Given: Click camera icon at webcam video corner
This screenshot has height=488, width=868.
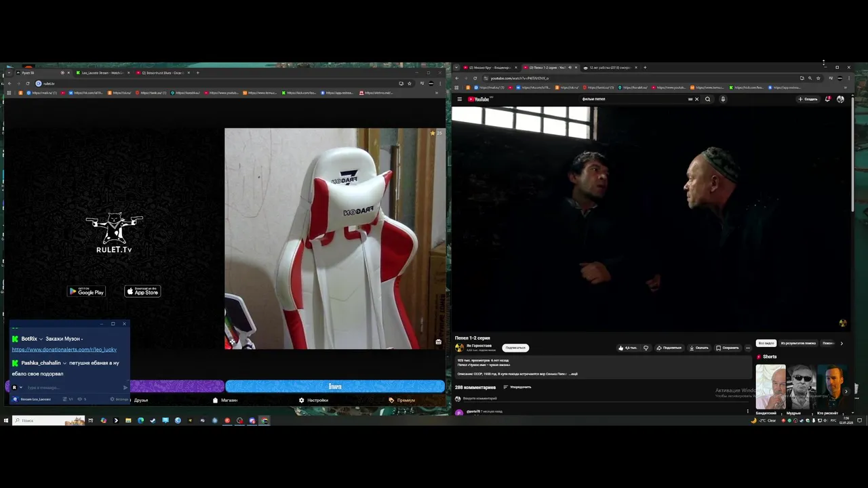Looking at the screenshot, I should [x=438, y=342].
